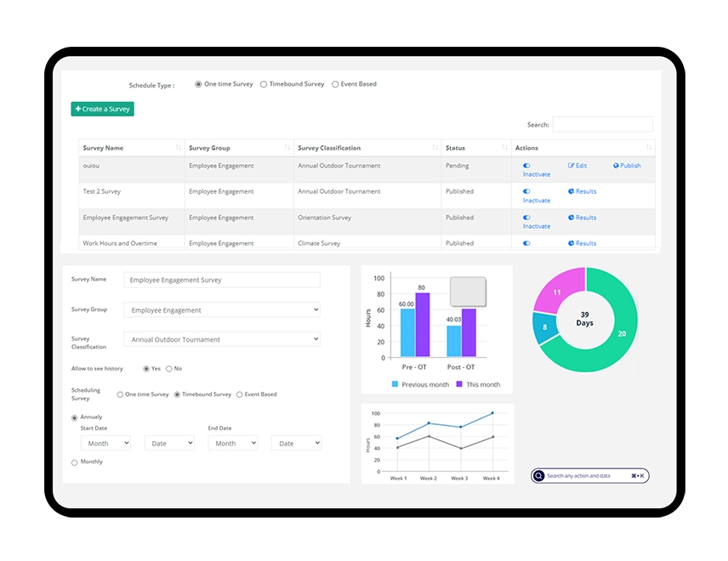Screen dimensions: 728x561
Task: Click the Survey Name text field
Action: pyautogui.click(x=222, y=280)
